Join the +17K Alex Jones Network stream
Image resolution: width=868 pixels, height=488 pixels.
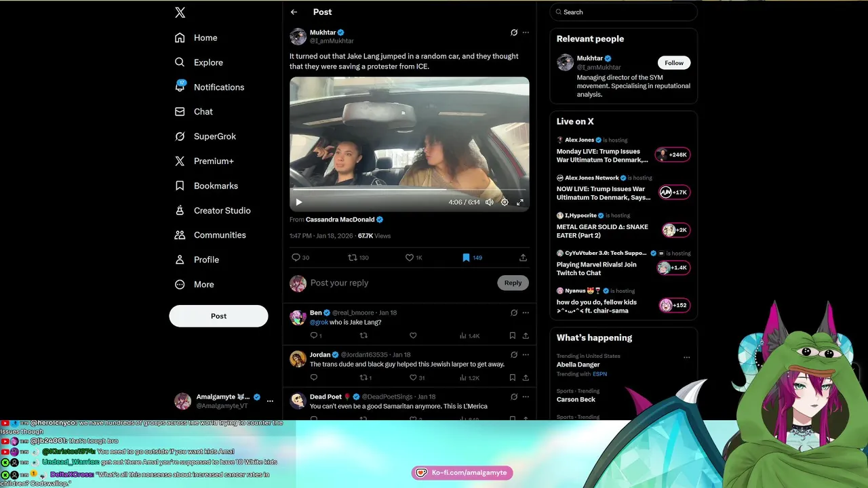pos(673,192)
